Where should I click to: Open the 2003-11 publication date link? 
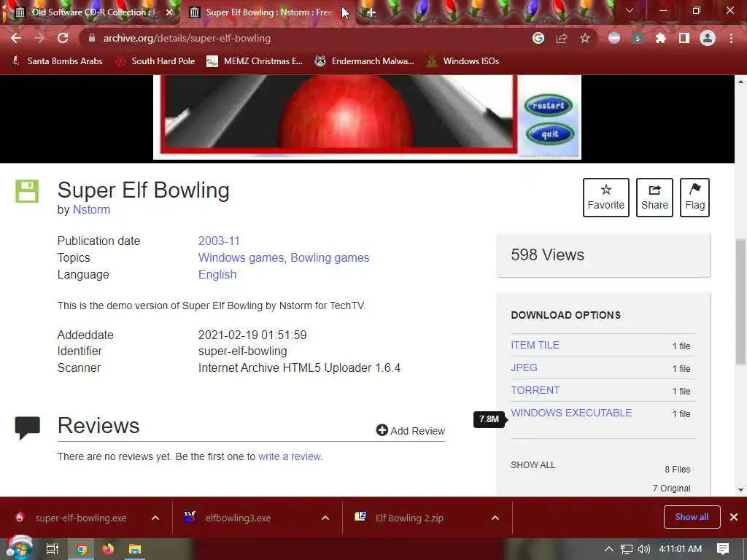coord(219,241)
